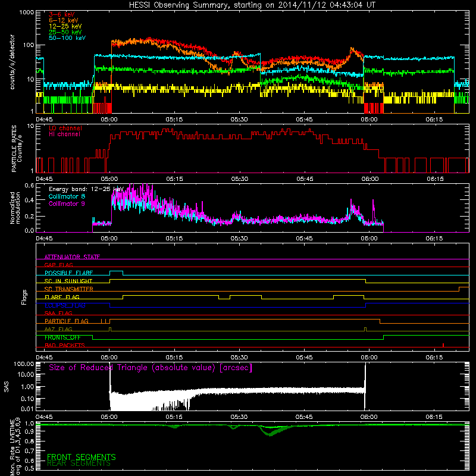Screen dimensions: 476x476
Task: Select the orange 6-12 keV legend label
Action: point(64,20)
